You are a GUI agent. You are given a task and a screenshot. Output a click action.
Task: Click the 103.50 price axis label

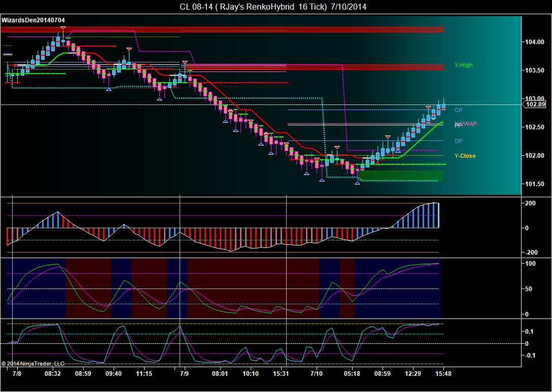[534, 70]
